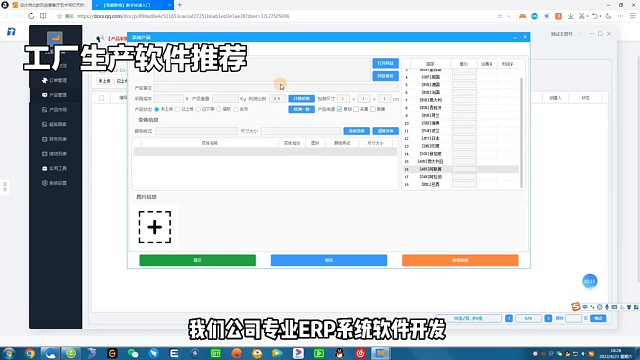Click the blue clear variant button
640x360 pixels.
[385, 131]
